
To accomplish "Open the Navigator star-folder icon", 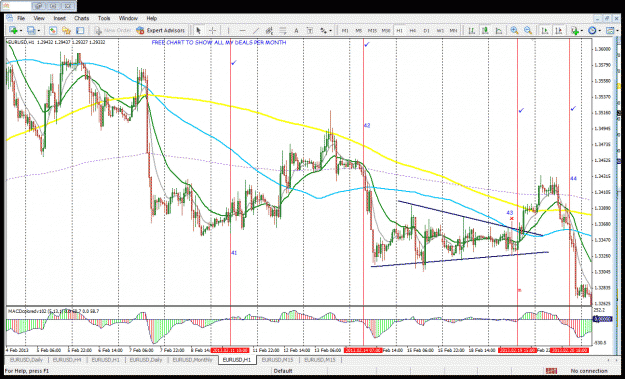I will [x=66, y=30].
